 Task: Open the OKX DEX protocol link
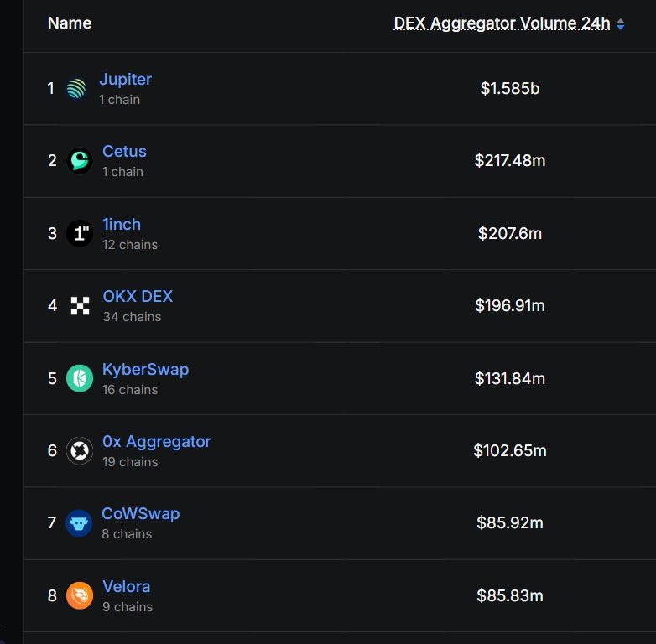pos(138,297)
